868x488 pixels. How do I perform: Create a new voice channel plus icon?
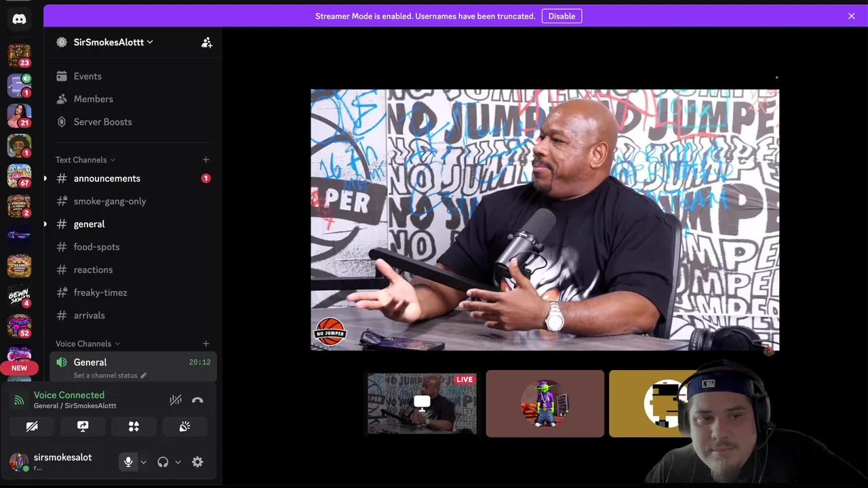(x=206, y=344)
